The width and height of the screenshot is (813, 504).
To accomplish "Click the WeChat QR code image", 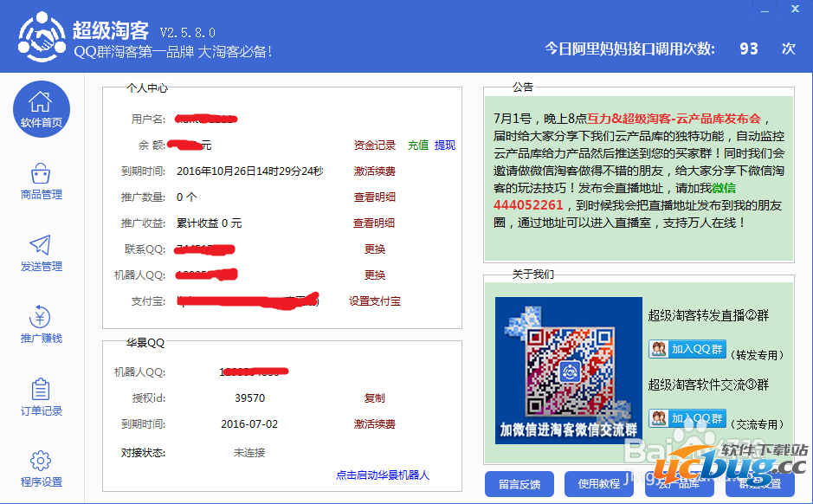I will (568, 371).
